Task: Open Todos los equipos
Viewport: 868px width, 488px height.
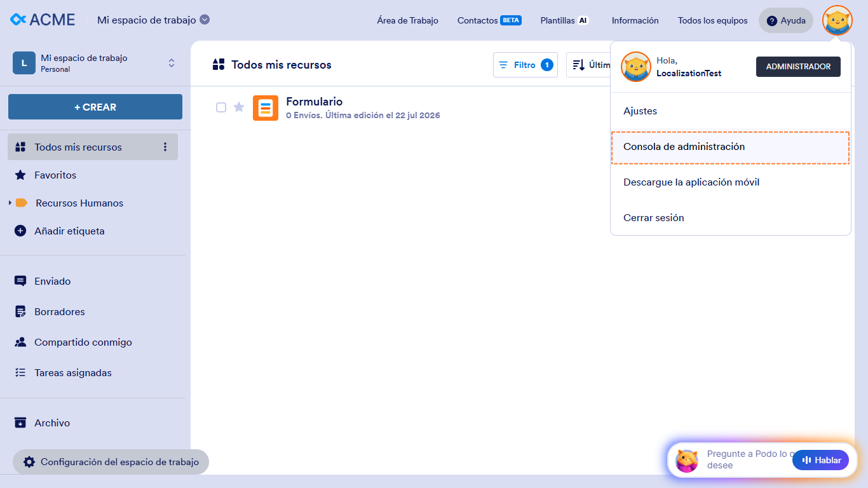Action: (712, 20)
